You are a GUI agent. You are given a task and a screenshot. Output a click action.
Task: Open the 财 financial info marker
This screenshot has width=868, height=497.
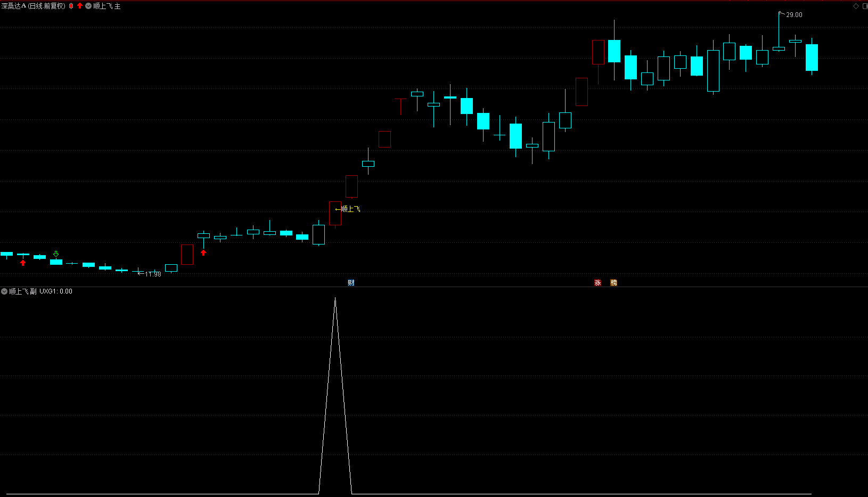351,283
